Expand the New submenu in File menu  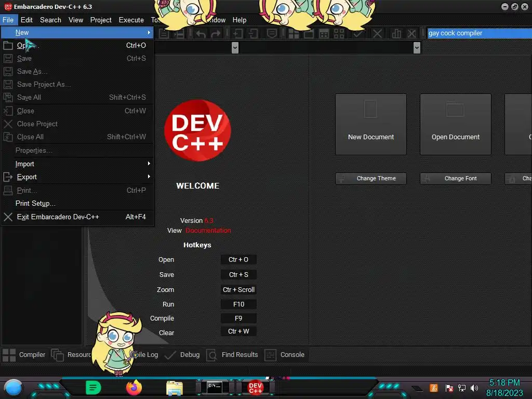[77, 33]
